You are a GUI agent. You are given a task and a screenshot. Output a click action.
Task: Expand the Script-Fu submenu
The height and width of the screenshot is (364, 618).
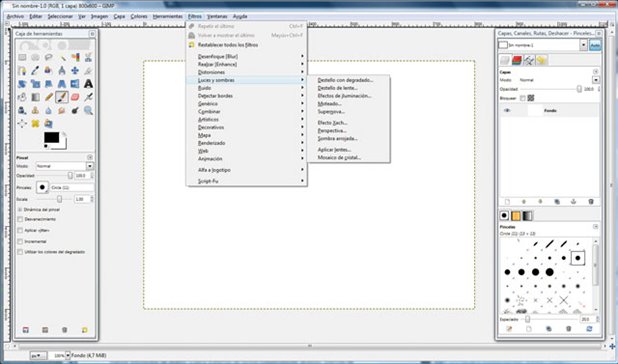247,181
